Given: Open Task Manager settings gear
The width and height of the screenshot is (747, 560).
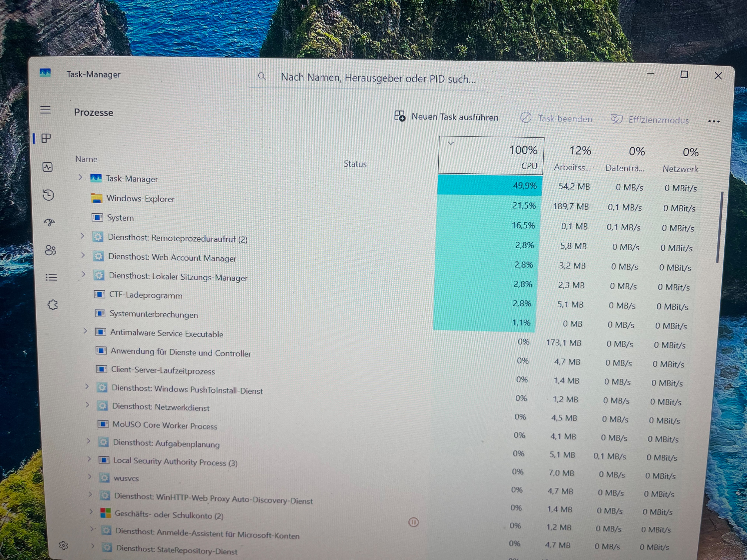Looking at the screenshot, I should tap(63, 545).
